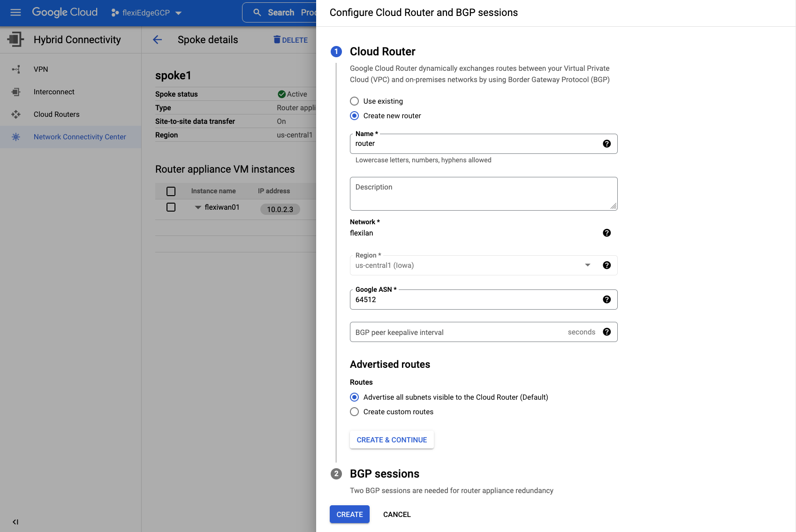The image size is (796, 532).
Task: Click into the Description text area
Action: 483,194
